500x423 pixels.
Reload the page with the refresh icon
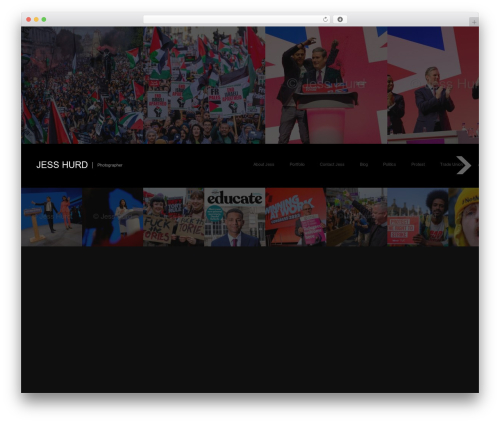point(325,19)
